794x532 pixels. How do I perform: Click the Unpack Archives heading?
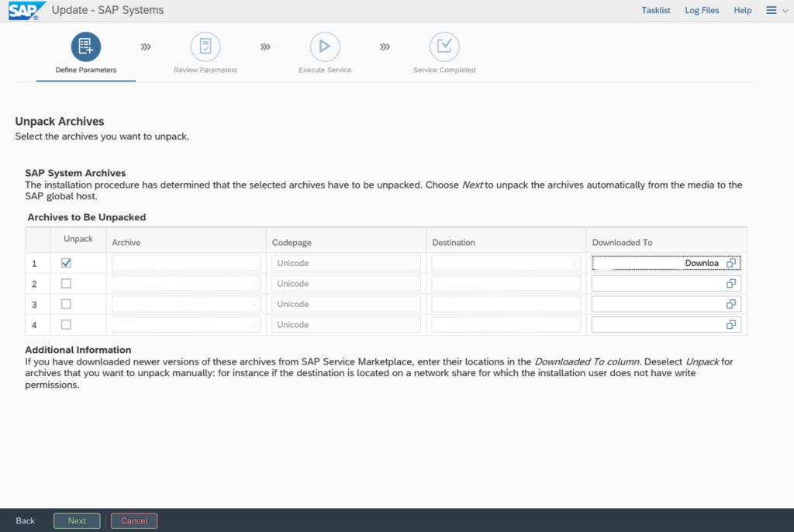point(60,122)
